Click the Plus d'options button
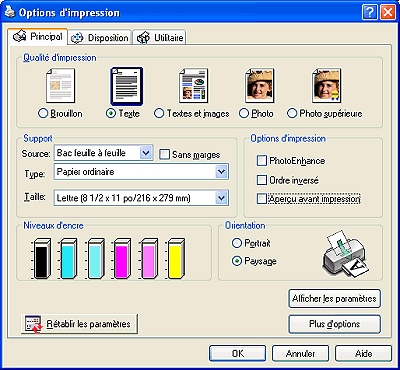This screenshot has height=370, width=400. [334, 324]
